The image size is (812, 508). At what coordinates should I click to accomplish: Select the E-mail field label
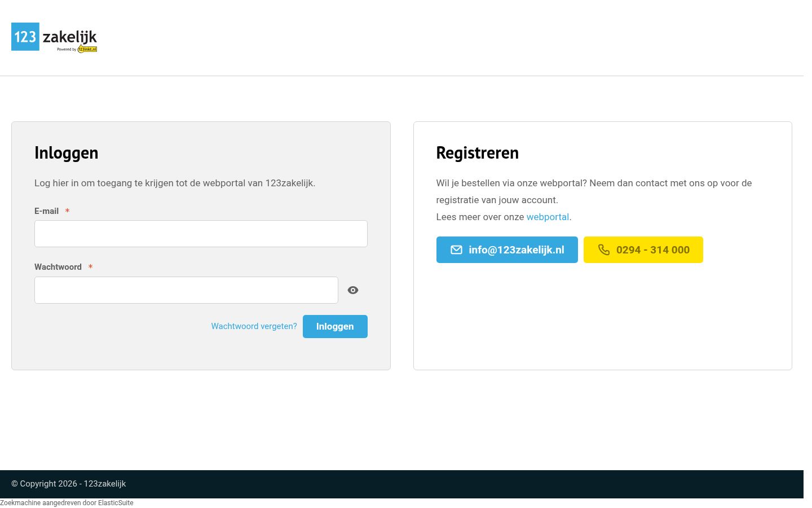click(46, 211)
